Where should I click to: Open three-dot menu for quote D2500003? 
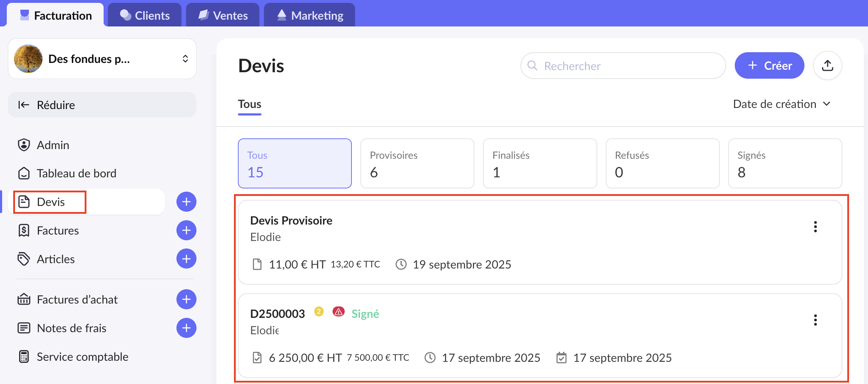coord(815,320)
